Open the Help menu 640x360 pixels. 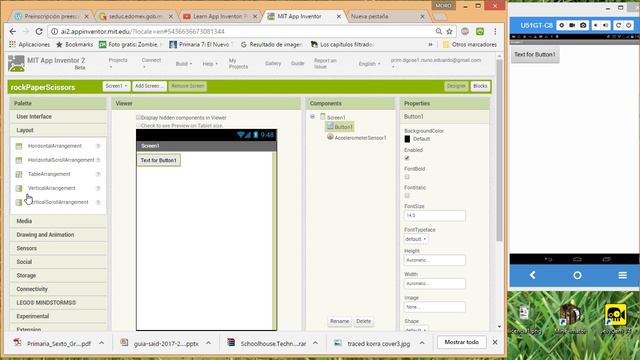pos(210,64)
